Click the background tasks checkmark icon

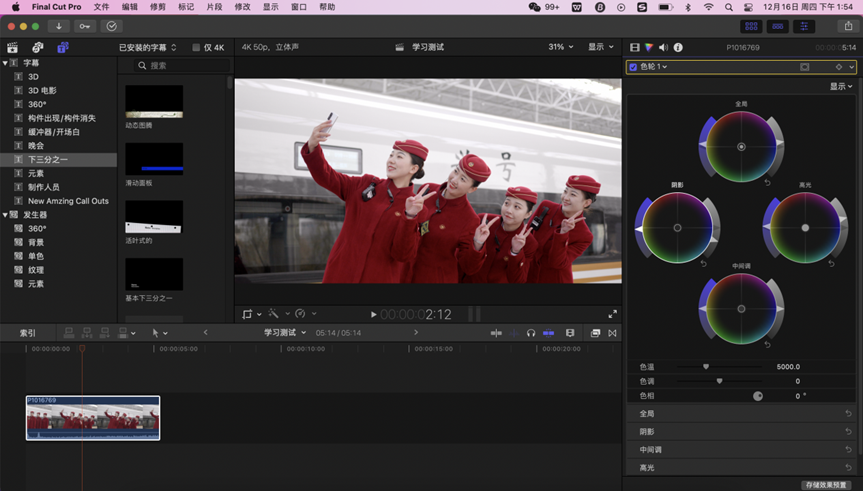pyautogui.click(x=111, y=26)
